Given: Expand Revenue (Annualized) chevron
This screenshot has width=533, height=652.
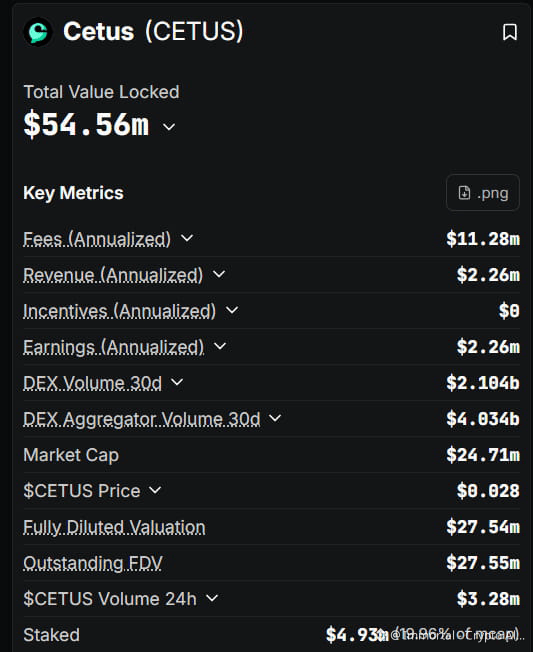Looking at the screenshot, I should click(x=219, y=274).
